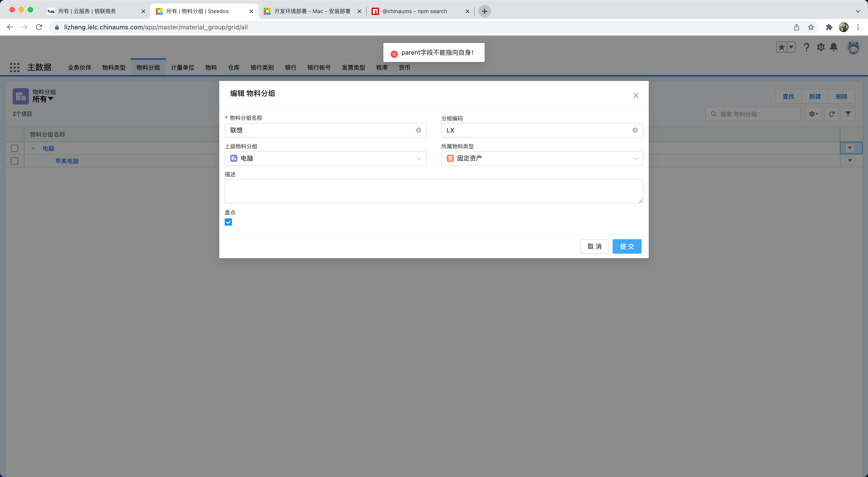
Task: Open the 电脑 row action menu
Action: click(850, 148)
